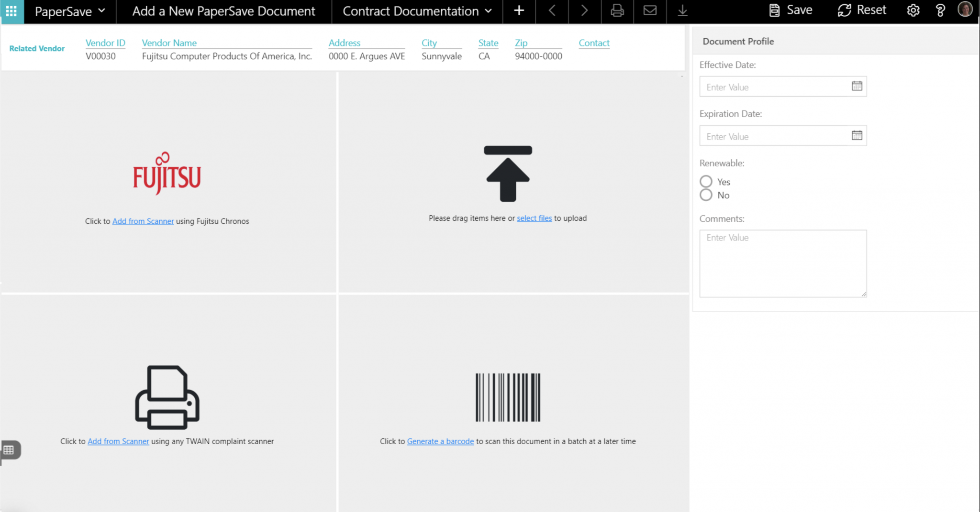Viewport: 980px width, 512px height.
Task: Open the Email document icon
Action: pos(650,11)
